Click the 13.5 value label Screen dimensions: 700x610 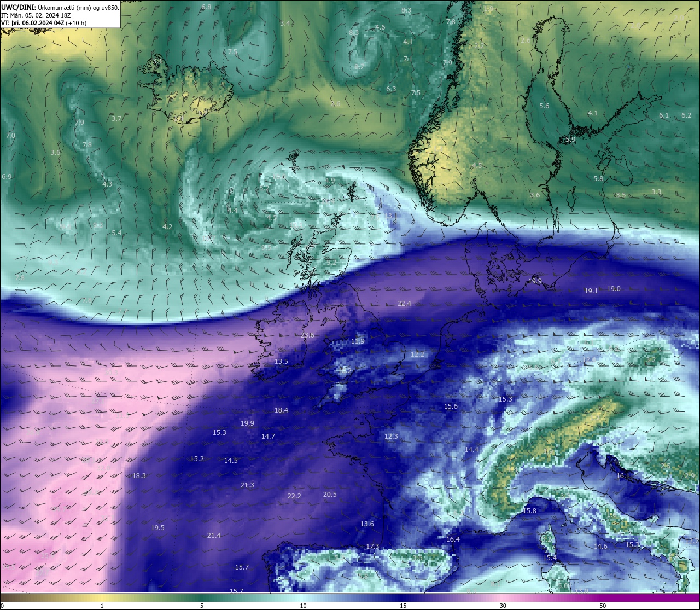pos(281,362)
